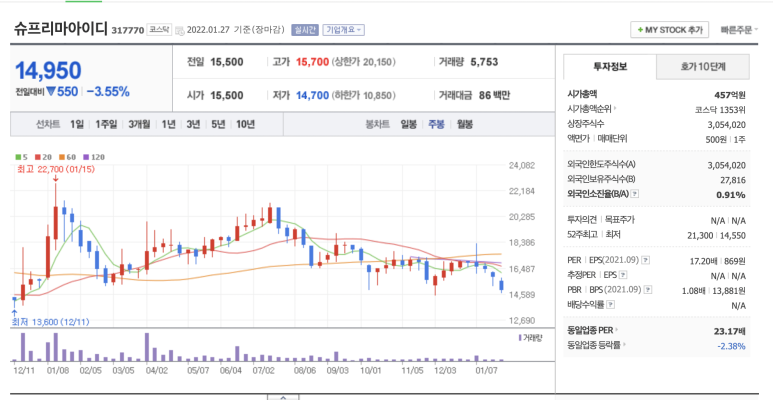Click the -3.55% change rate
The height and width of the screenshot is (400, 773).
[108, 91]
